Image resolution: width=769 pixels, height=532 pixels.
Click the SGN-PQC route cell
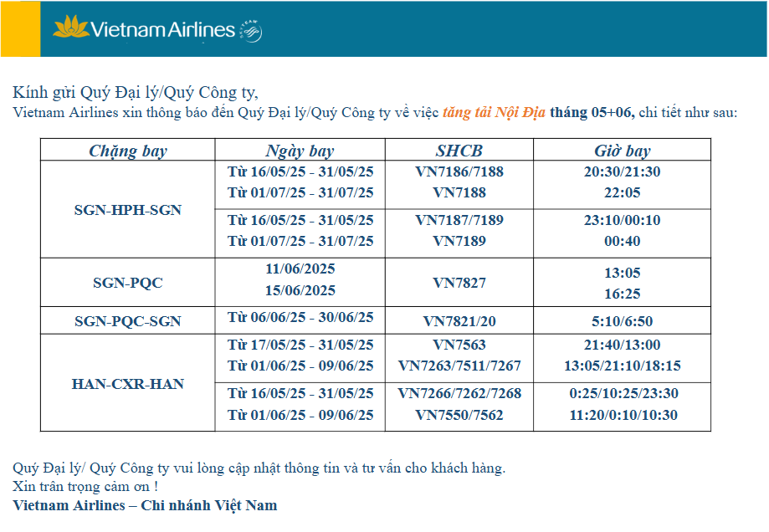(x=128, y=283)
